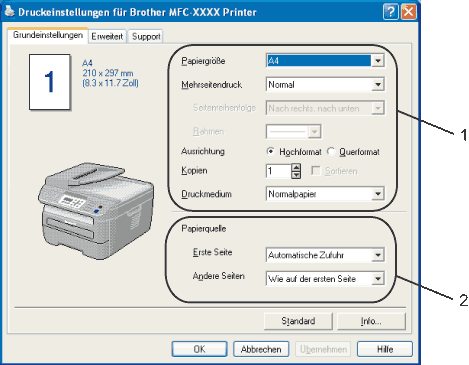Screen dimensions: 469x365
Task: Click the title bar help question mark
Action: (391, 12)
